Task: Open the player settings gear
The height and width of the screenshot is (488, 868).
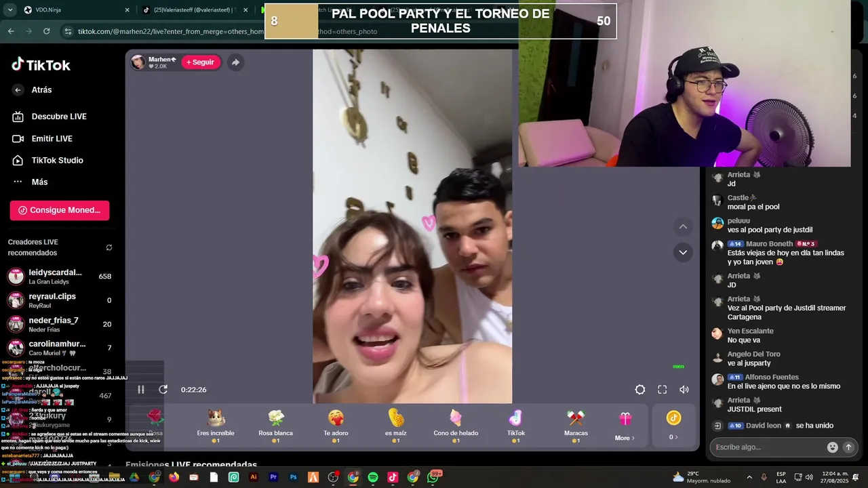Action: point(640,390)
